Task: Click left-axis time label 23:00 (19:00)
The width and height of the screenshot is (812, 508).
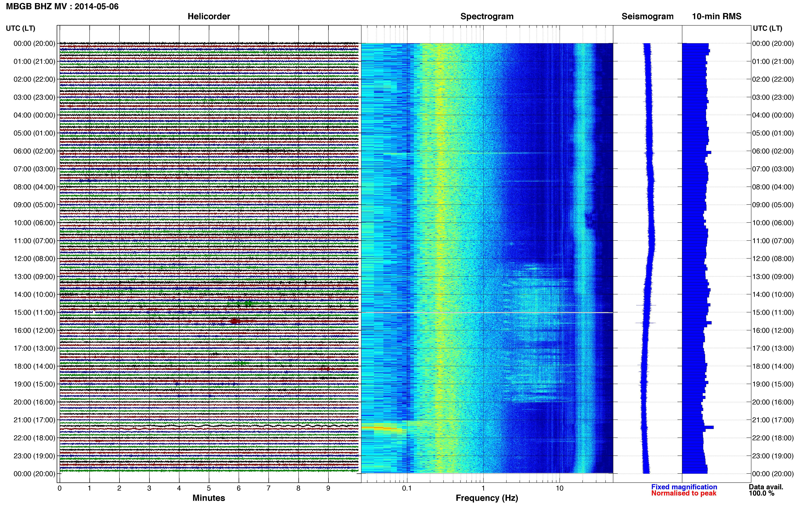Action: pos(34,456)
